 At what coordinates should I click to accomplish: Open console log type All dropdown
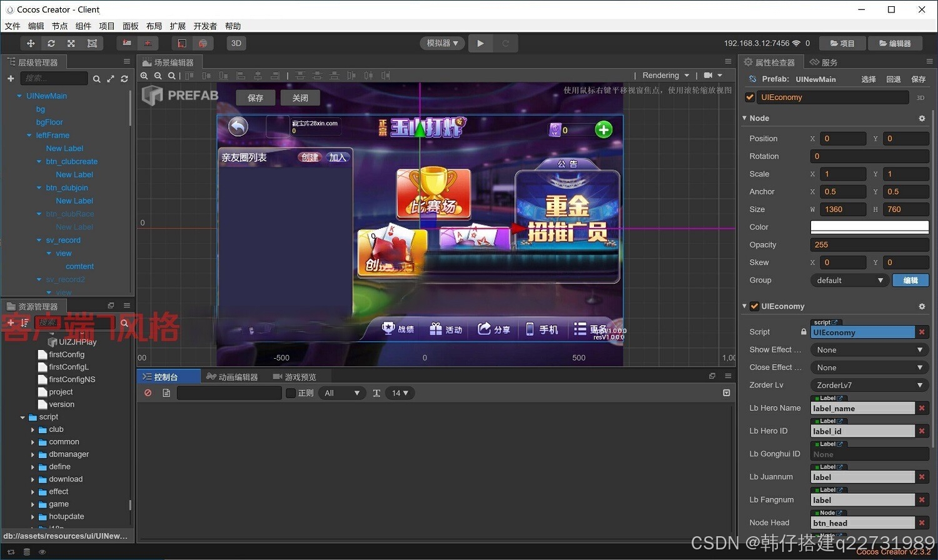tap(342, 393)
